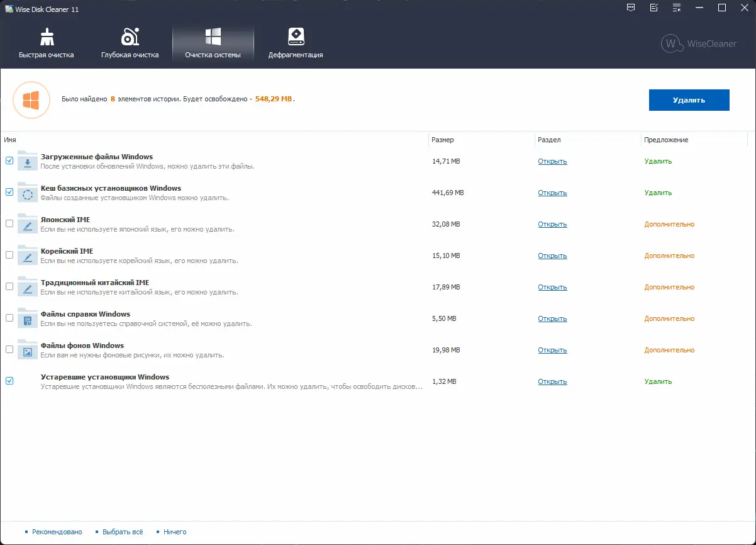This screenshot has height=545, width=756.
Task: Click folder icon of Традиционный китайский IME
Action: pyautogui.click(x=27, y=287)
